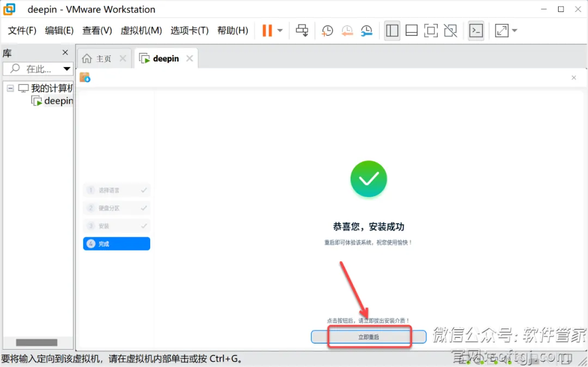The image size is (588, 367).
Task: Take a snapshot of the virtual machine
Action: 327,30
